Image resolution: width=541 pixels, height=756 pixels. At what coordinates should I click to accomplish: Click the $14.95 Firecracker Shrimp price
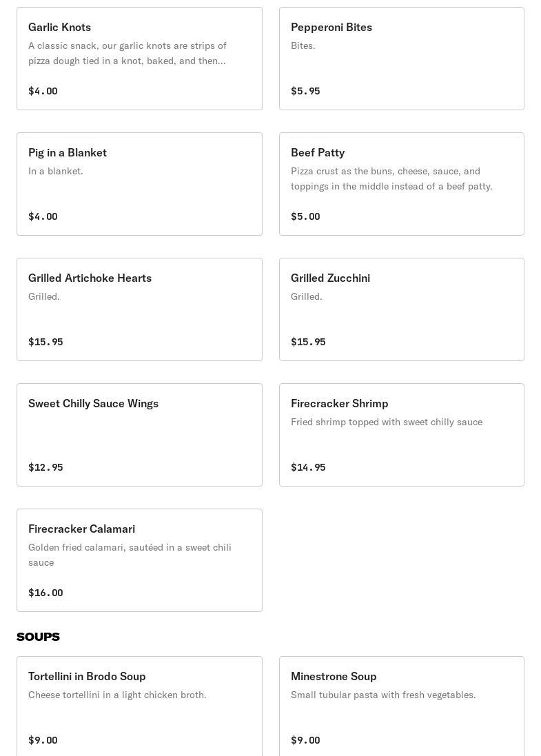pos(308,467)
